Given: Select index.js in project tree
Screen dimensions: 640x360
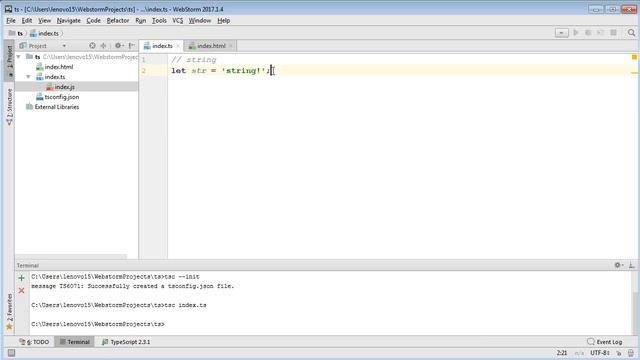Looking at the screenshot, I should [x=60, y=87].
